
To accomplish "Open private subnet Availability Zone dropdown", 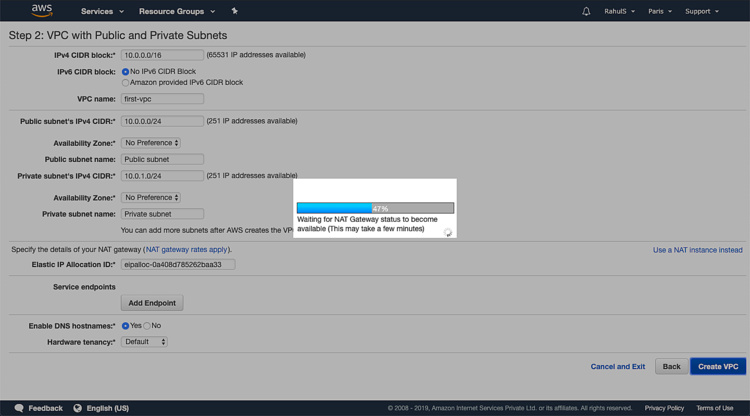I will tap(151, 198).
